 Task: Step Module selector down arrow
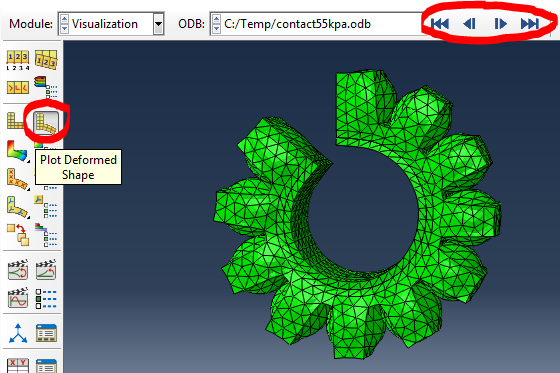coord(64,29)
